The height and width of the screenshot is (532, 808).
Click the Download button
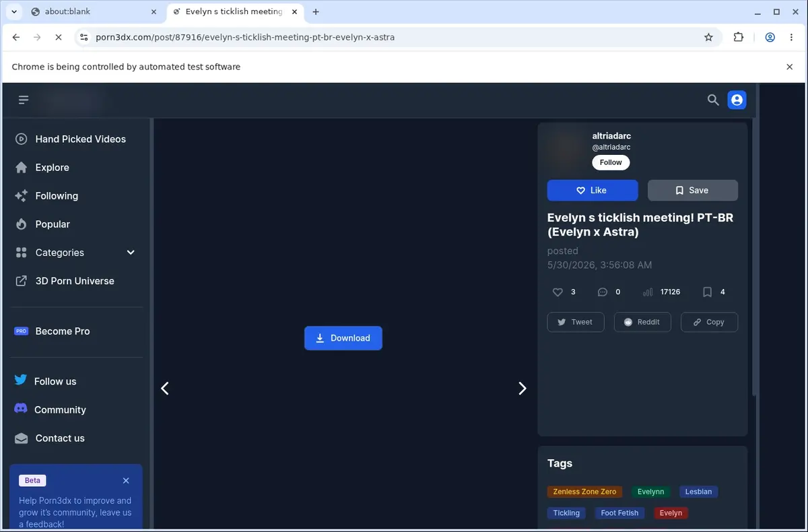coord(343,338)
